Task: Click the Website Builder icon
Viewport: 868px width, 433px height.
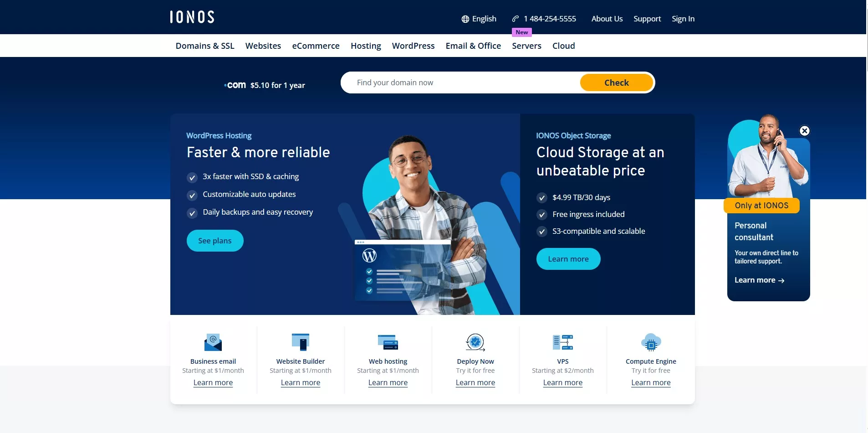Action: point(300,342)
